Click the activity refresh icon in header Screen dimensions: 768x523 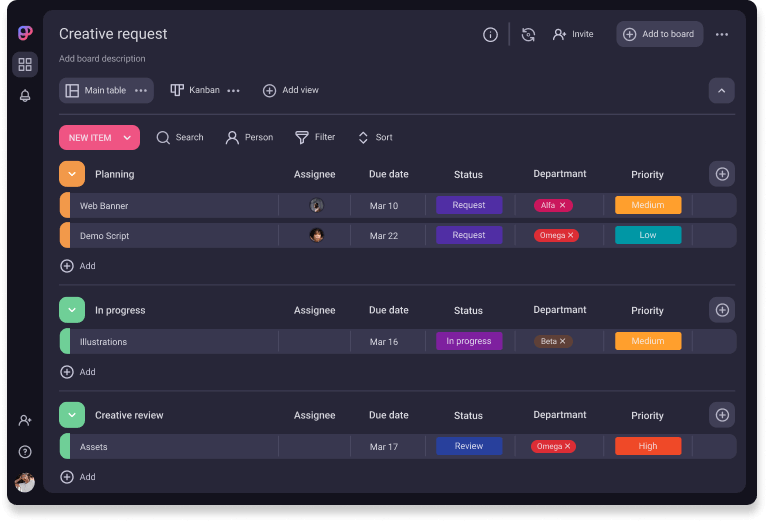[x=528, y=34]
